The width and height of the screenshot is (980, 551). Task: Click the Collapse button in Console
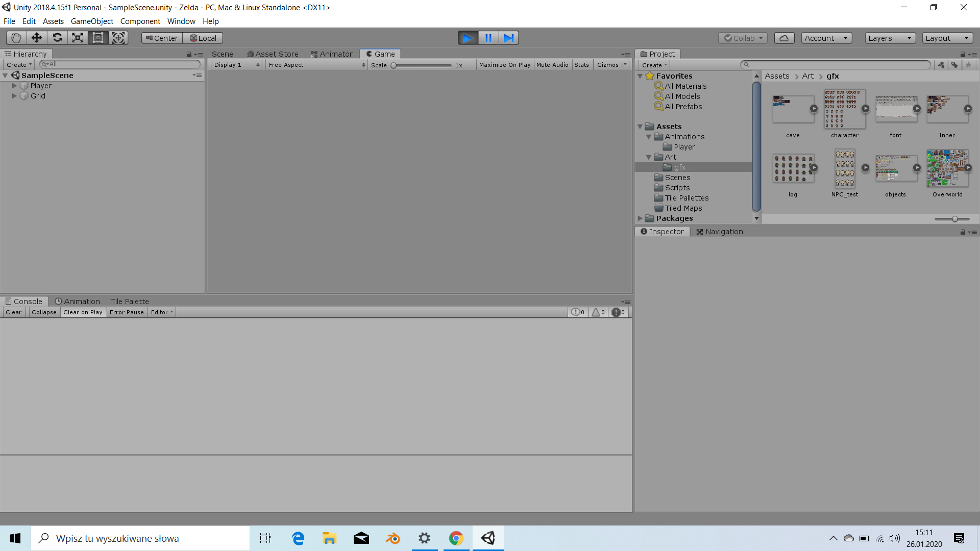(x=44, y=312)
